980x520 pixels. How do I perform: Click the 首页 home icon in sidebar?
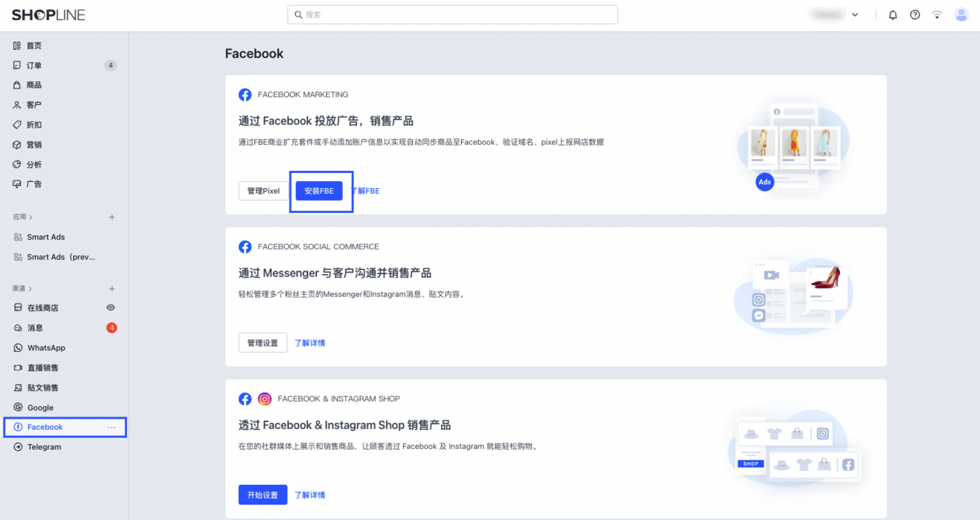[x=17, y=45]
